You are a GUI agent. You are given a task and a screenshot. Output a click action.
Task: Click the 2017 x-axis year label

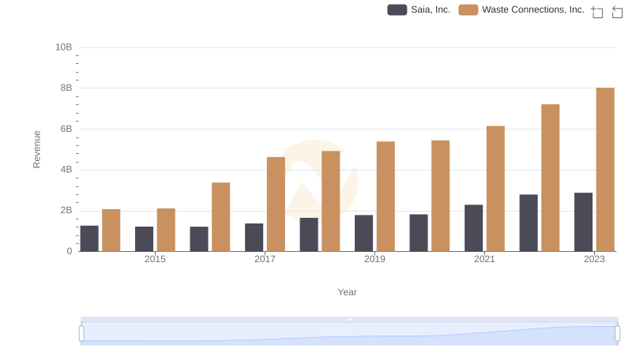265,259
